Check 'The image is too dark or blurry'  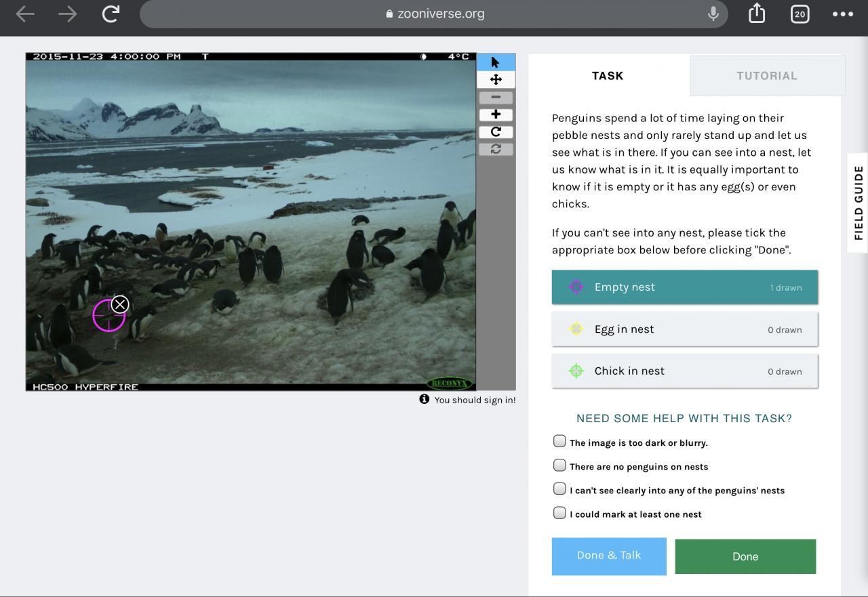pos(559,441)
